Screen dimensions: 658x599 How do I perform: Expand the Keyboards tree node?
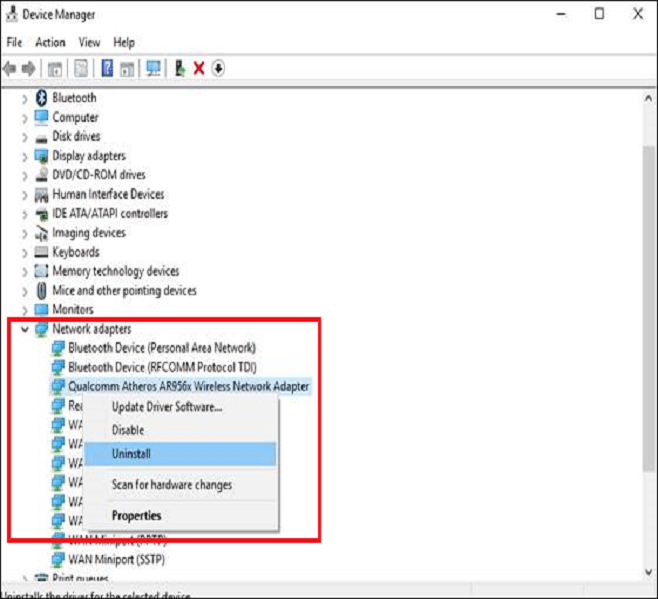[x=24, y=253]
